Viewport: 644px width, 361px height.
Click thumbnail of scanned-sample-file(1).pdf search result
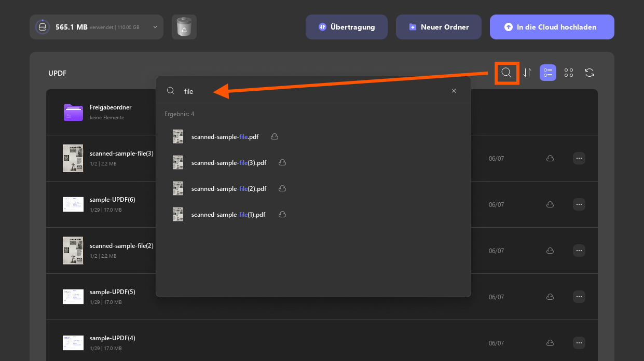pyautogui.click(x=178, y=214)
